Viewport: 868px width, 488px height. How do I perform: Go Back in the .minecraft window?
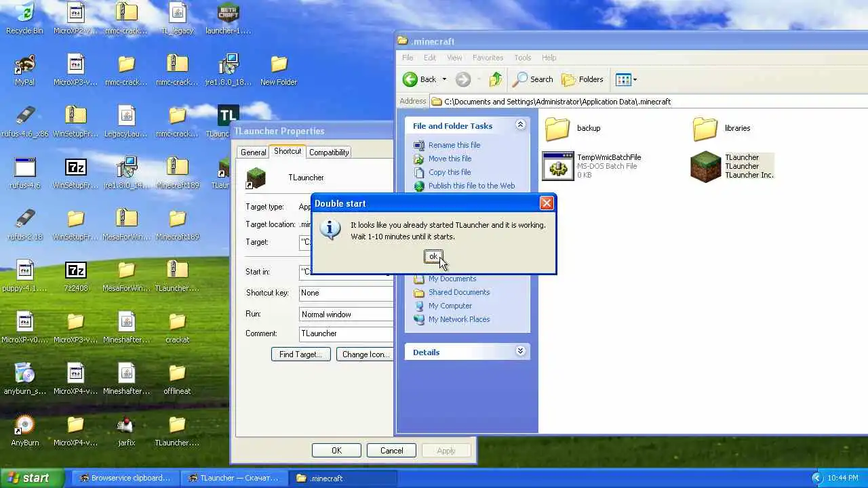tap(420, 79)
